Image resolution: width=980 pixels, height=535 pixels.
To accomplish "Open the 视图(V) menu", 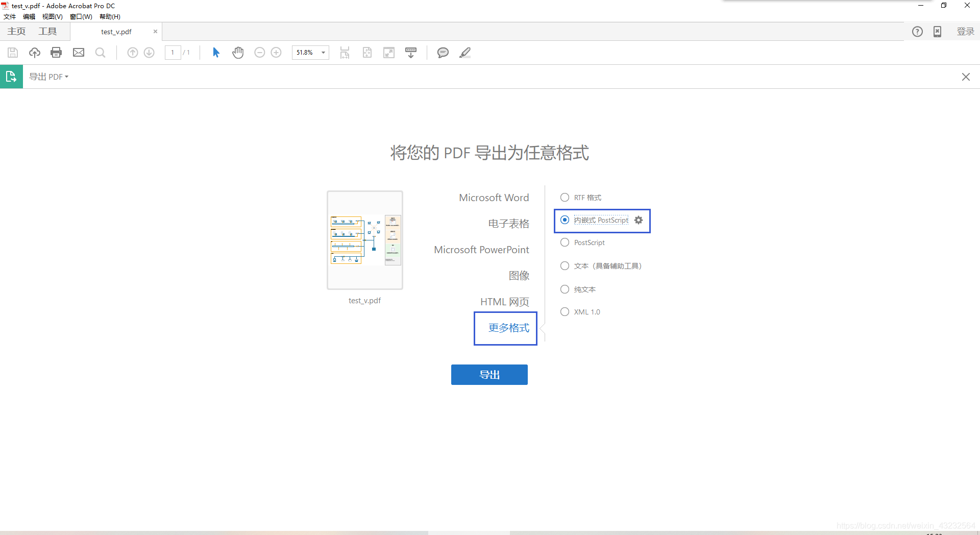I will [x=52, y=16].
